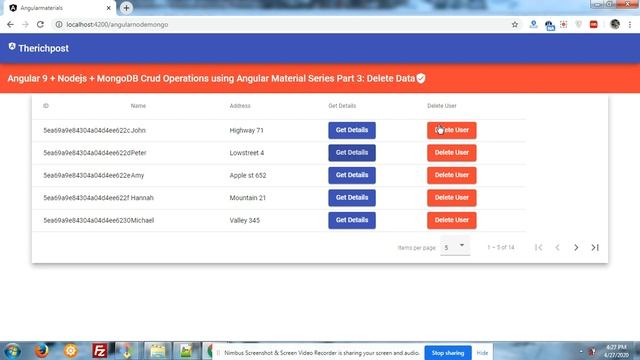The width and height of the screenshot is (640, 360).
Task: Open the red square extension icon
Action: point(593,24)
